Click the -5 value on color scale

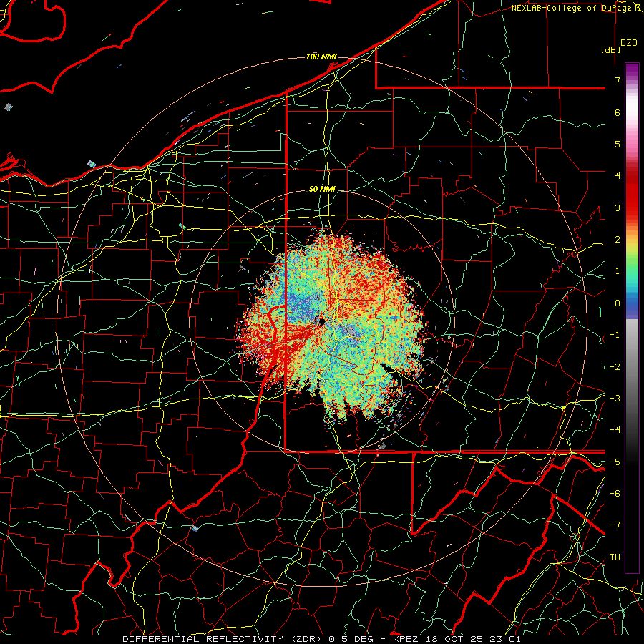pos(615,462)
